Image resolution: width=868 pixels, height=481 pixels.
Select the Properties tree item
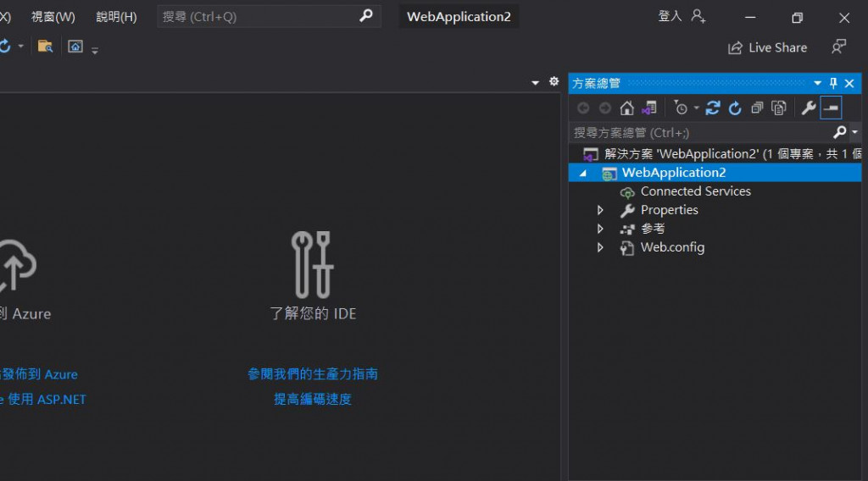pyautogui.click(x=670, y=210)
